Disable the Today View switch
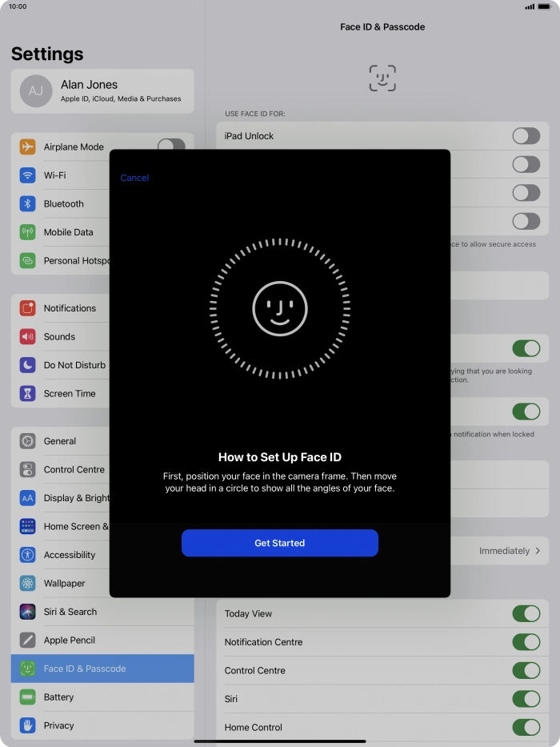560x747 pixels. pos(526,613)
